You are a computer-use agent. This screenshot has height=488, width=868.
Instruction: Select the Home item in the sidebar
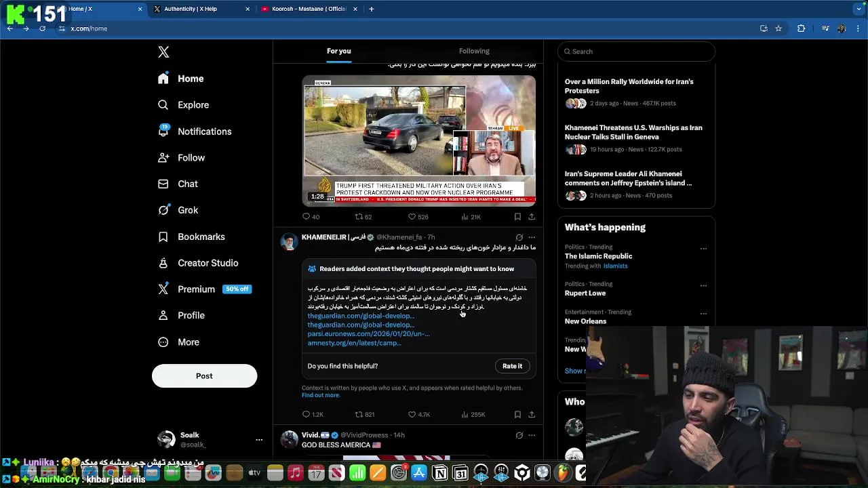[x=180, y=79]
